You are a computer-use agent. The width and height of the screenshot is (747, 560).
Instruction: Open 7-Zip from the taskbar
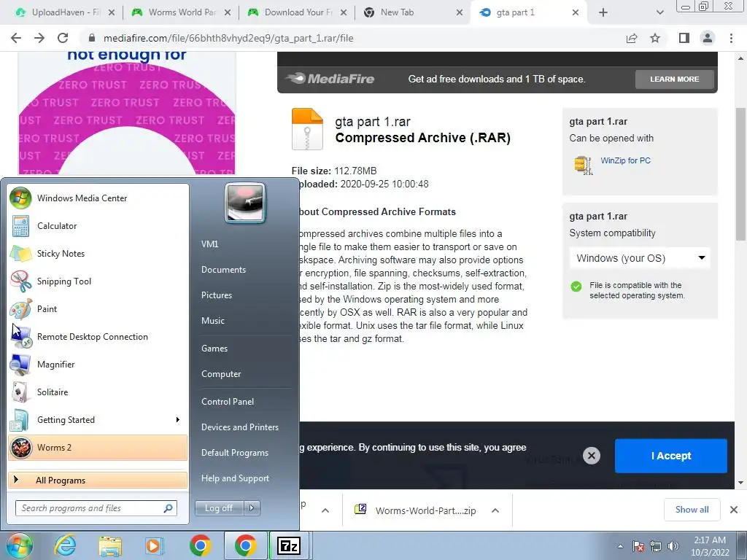coord(289,545)
